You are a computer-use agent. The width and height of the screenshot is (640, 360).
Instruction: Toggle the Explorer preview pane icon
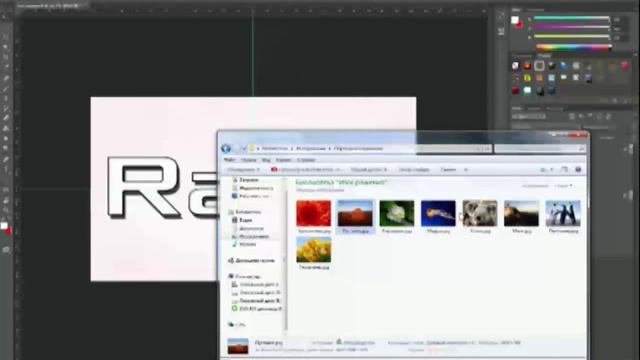pos(564,169)
